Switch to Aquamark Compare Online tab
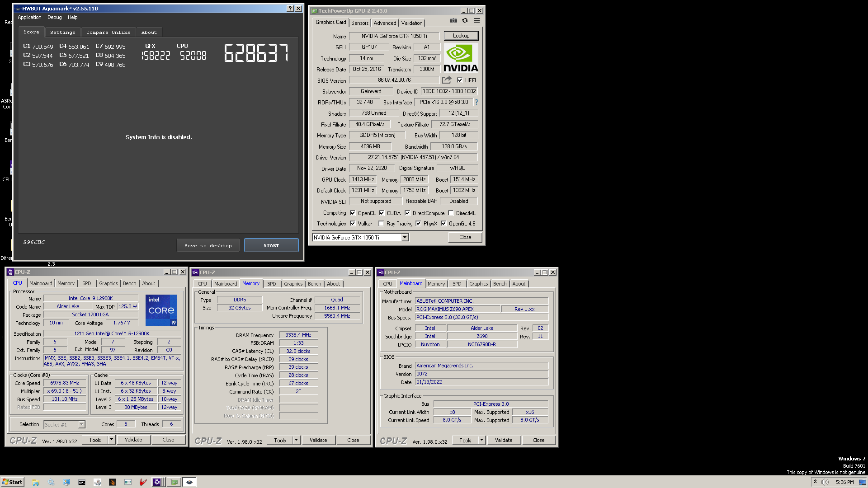868x488 pixels. click(108, 33)
